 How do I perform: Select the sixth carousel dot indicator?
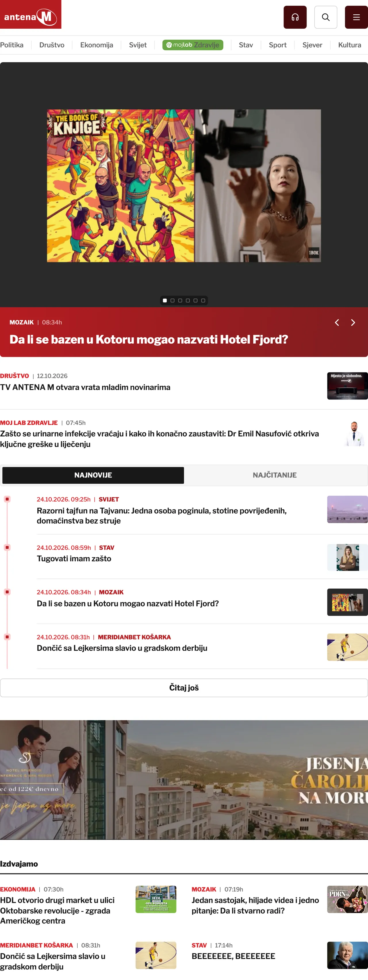pyautogui.click(x=204, y=301)
